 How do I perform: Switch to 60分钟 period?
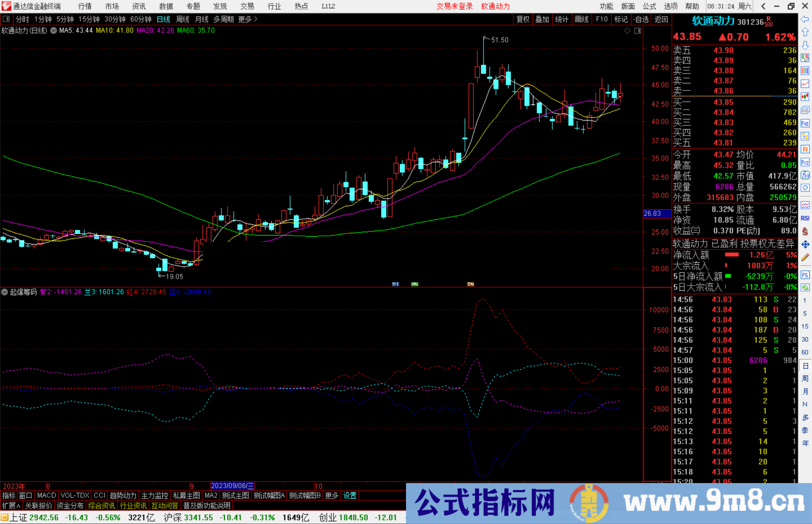coord(141,19)
